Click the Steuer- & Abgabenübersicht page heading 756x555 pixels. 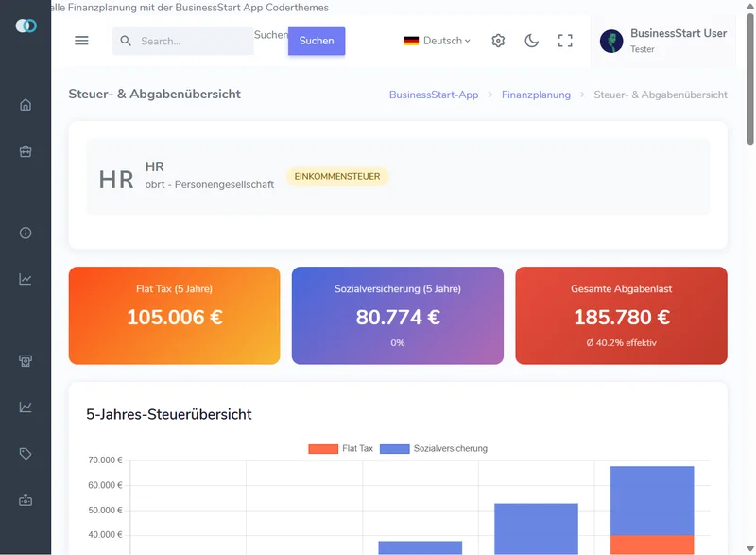coord(154,94)
